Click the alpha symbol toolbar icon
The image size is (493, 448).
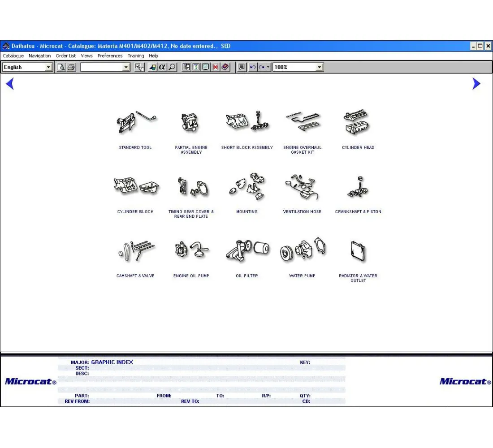pos(162,67)
